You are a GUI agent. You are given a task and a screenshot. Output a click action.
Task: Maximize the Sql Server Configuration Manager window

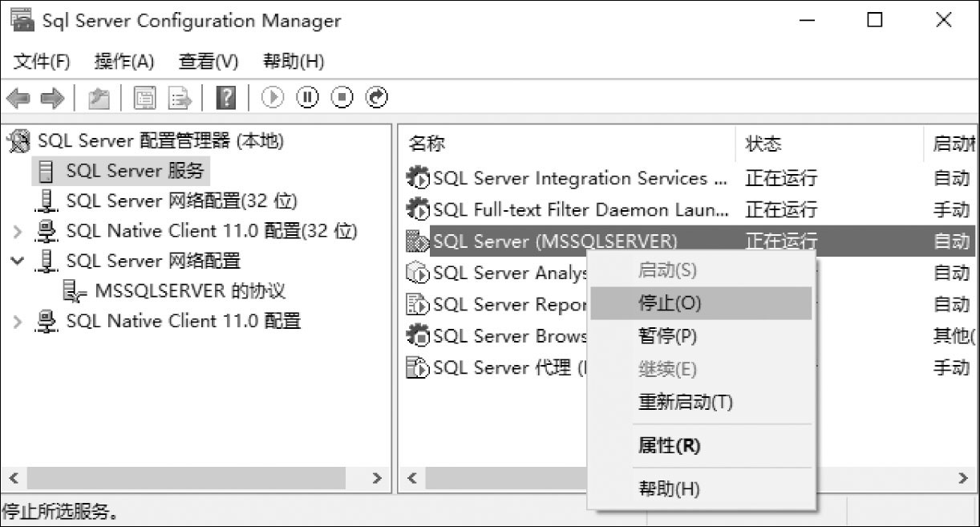(875, 20)
